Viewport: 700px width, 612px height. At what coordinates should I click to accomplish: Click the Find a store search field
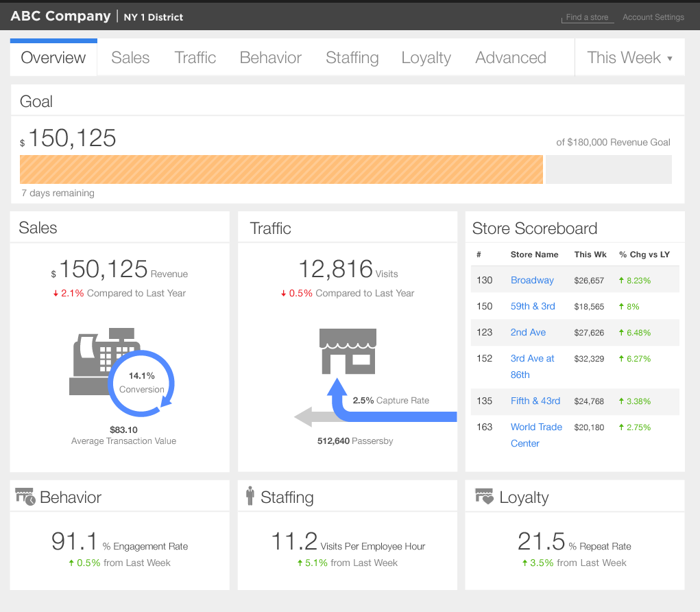pos(588,17)
